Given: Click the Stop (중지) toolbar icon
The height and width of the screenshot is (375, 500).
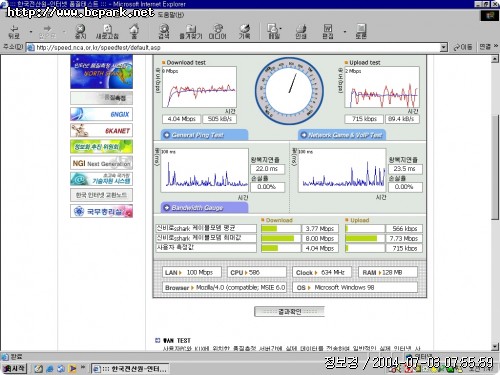Looking at the screenshot, I should [80, 32].
